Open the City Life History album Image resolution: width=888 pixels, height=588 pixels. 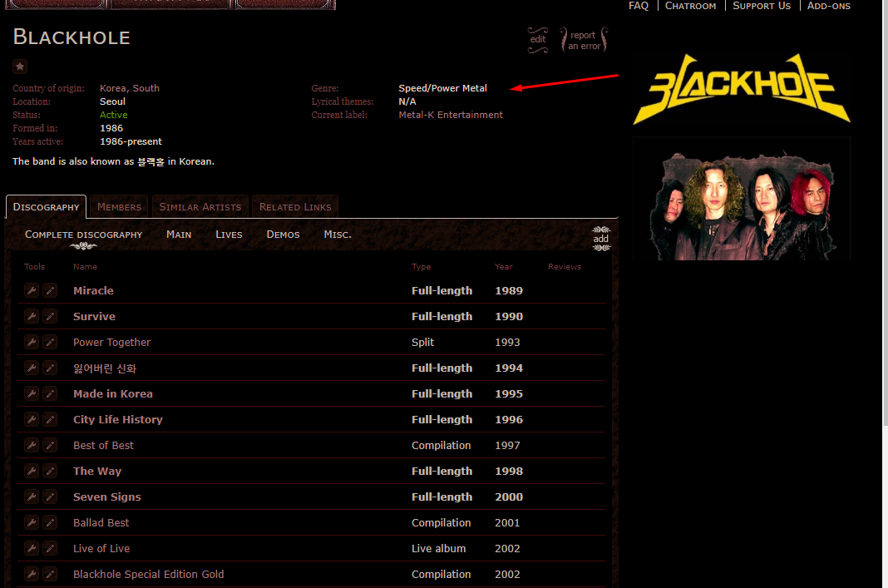118,420
